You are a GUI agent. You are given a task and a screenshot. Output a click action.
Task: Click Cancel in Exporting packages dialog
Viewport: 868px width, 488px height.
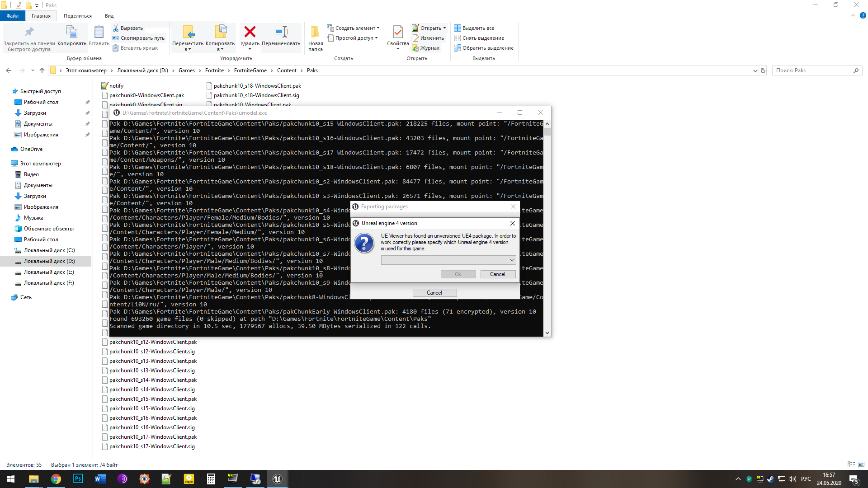(x=434, y=293)
